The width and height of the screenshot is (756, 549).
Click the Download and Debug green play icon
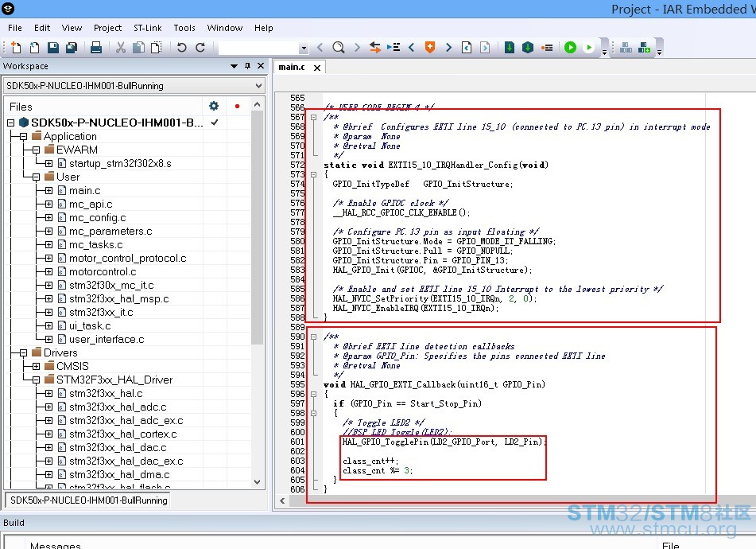point(570,47)
